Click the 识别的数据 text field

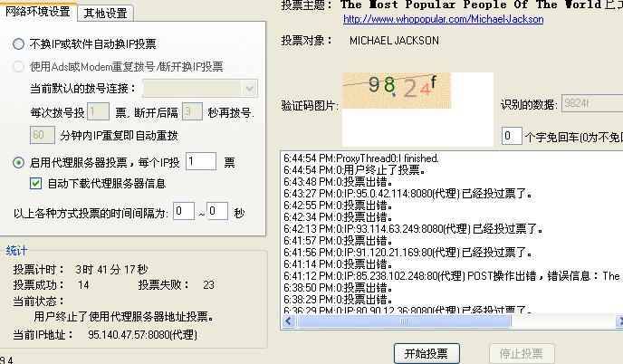click(x=591, y=104)
